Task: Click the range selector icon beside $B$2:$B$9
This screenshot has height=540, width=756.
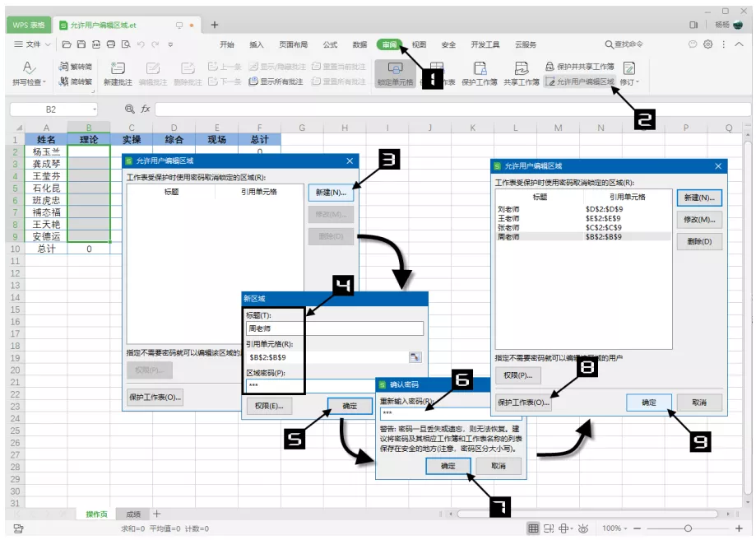Action: pos(415,357)
